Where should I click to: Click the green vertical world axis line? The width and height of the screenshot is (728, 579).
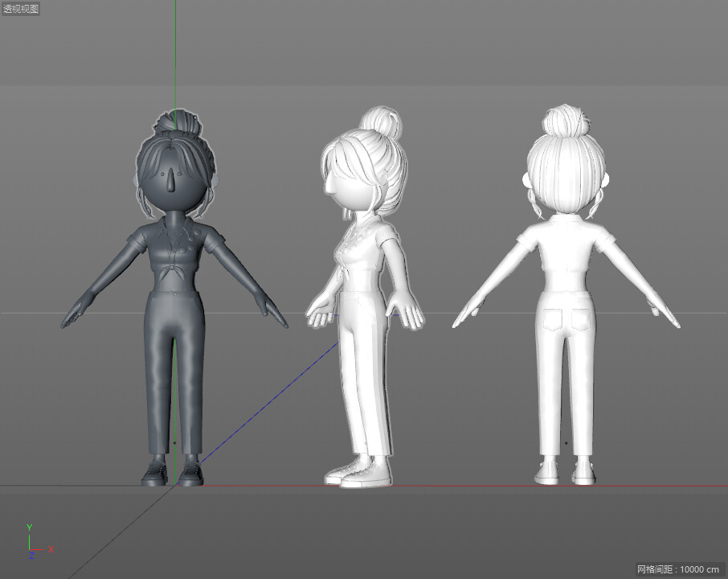[175, 56]
